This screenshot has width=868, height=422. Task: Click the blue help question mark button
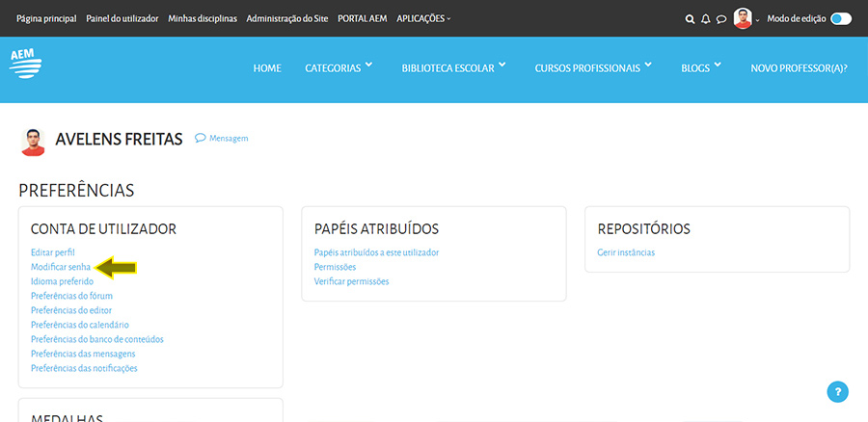(x=838, y=392)
